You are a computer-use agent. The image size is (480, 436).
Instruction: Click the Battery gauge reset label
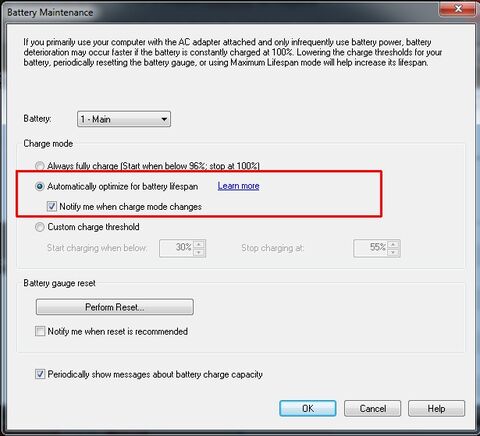tap(59, 283)
